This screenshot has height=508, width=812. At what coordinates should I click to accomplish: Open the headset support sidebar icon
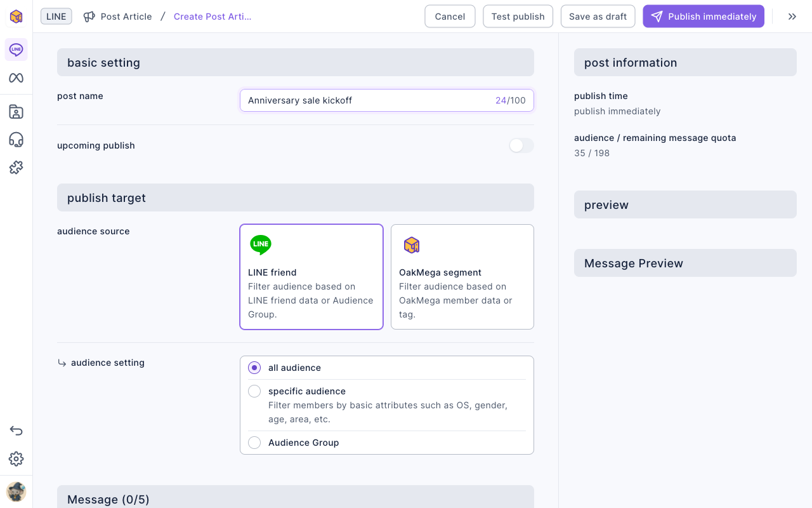point(16,140)
